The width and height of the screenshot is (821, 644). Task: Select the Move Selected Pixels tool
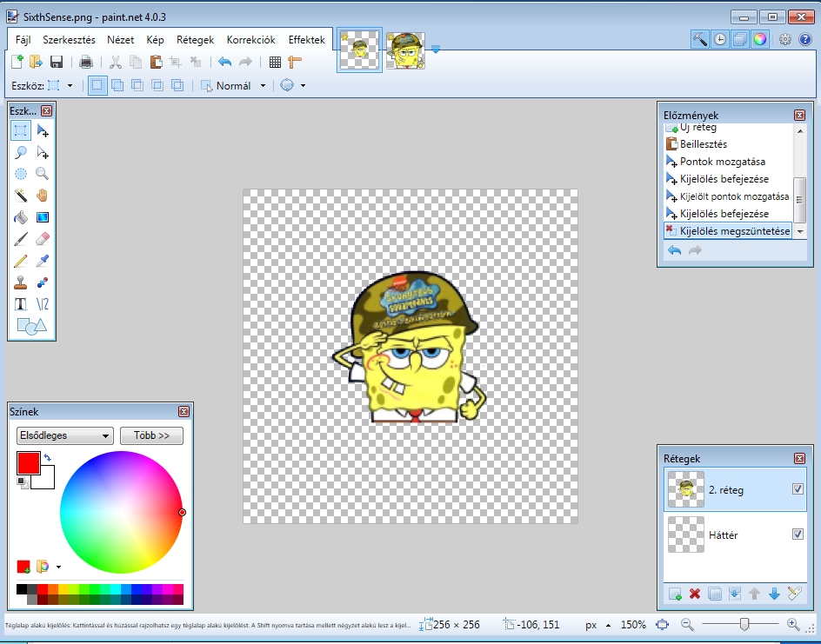(43, 130)
